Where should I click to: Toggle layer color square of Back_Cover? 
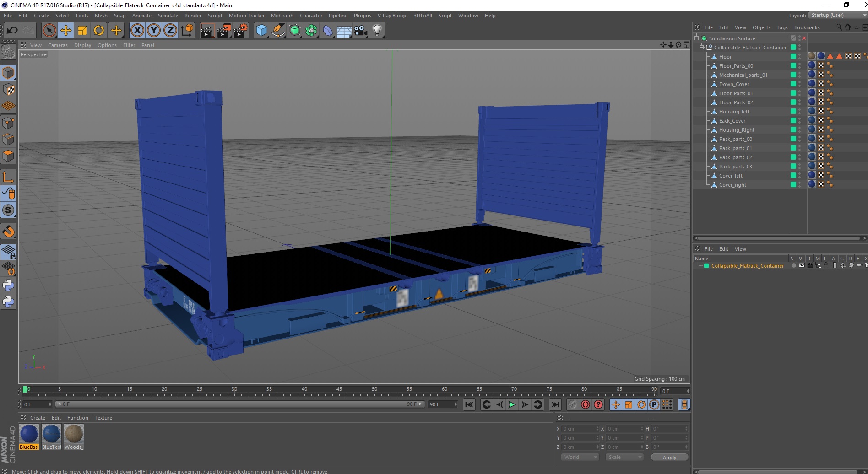coord(793,121)
